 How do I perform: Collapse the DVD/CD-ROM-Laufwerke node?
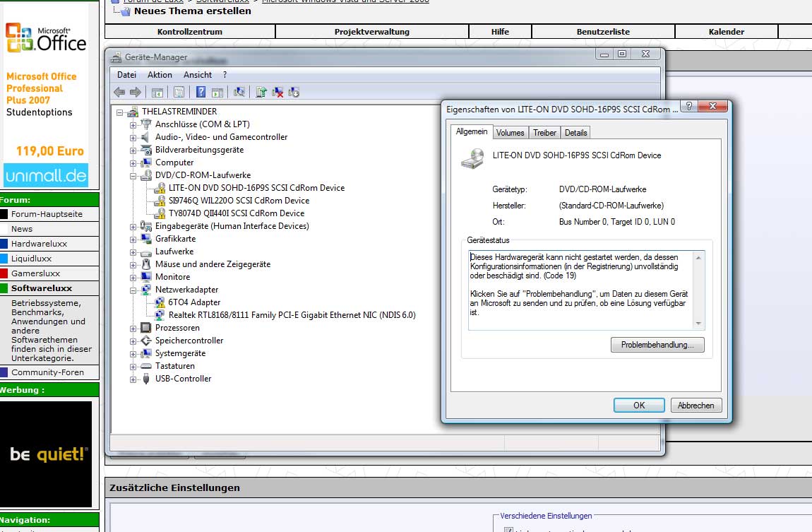[133, 176]
